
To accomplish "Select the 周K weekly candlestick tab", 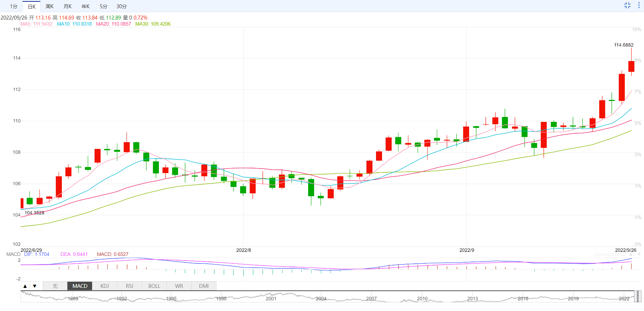I will pyautogui.click(x=49, y=6).
